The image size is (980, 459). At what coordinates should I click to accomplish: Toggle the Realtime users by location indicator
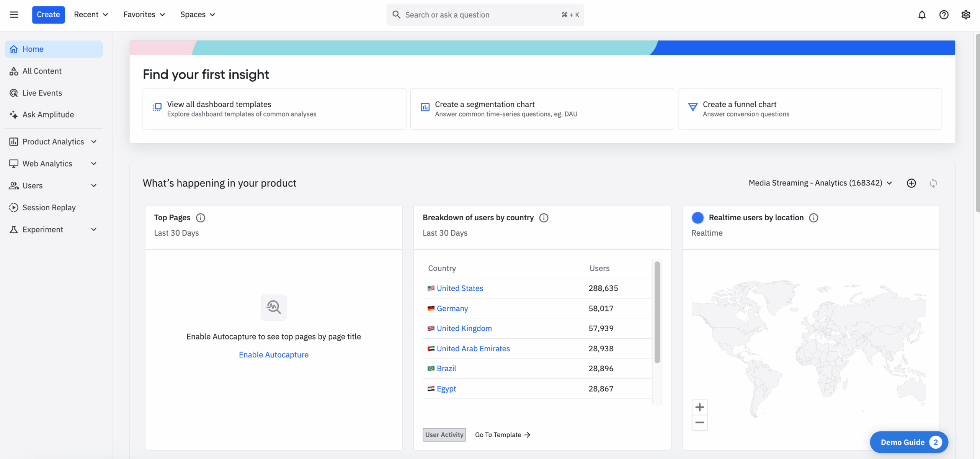697,218
